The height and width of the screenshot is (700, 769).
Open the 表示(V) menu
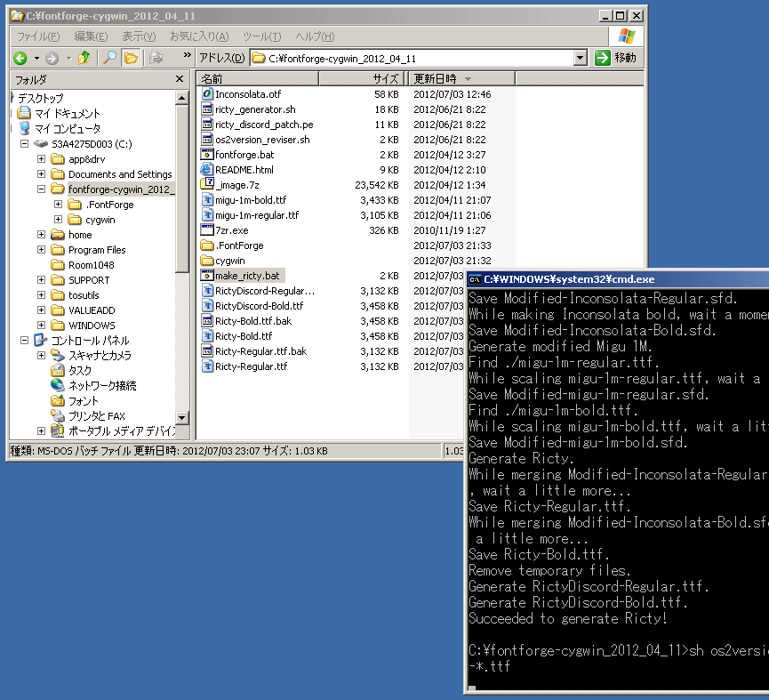[139, 36]
